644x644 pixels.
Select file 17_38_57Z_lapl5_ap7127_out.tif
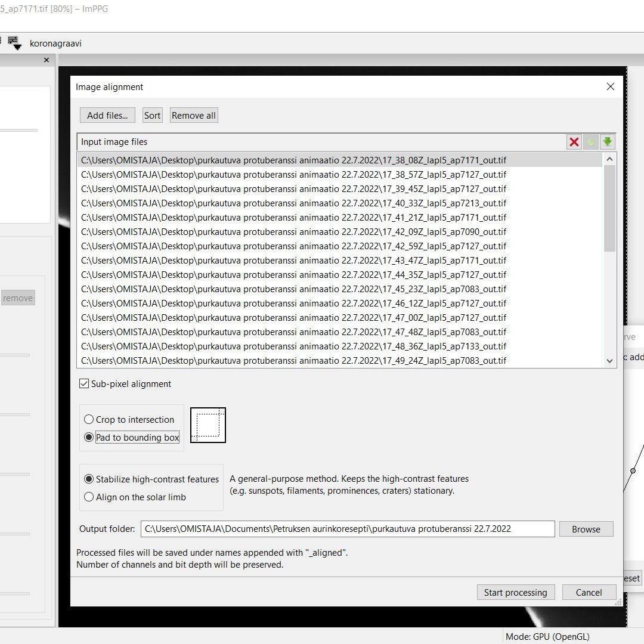(339, 175)
